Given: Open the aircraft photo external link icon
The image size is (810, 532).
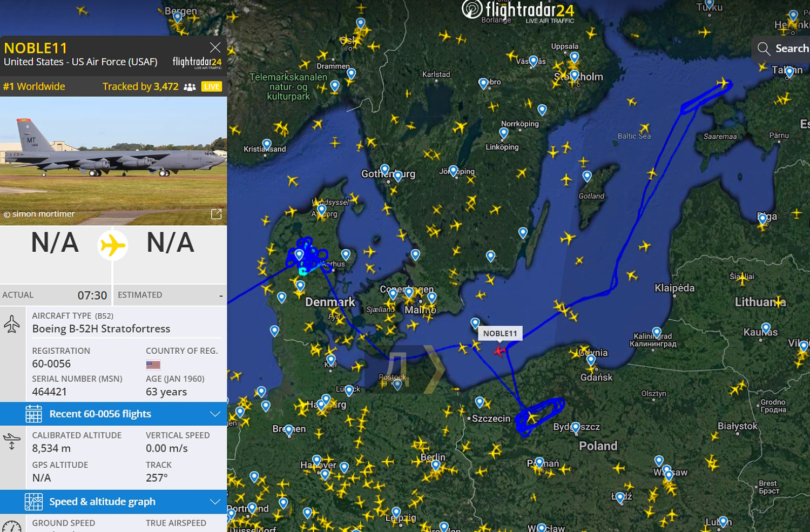Looking at the screenshot, I should click(x=216, y=214).
